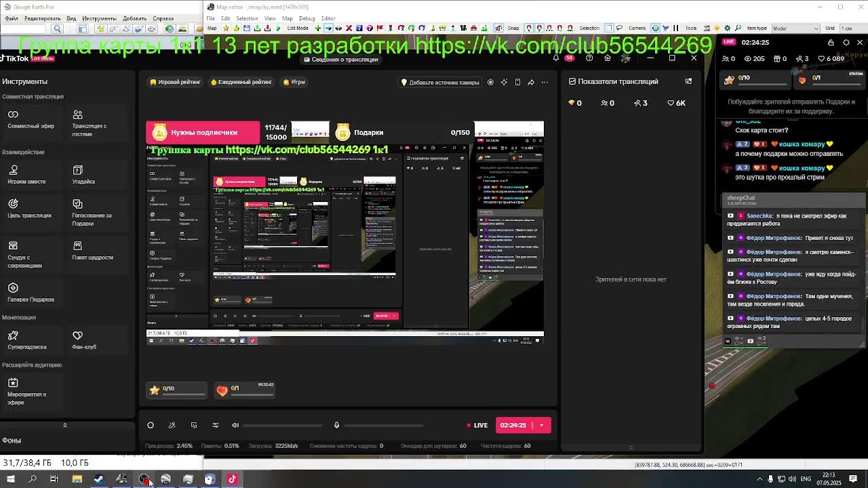Open the three-dots more options menu
This screenshot has width=868, height=488.
(545, 82)
